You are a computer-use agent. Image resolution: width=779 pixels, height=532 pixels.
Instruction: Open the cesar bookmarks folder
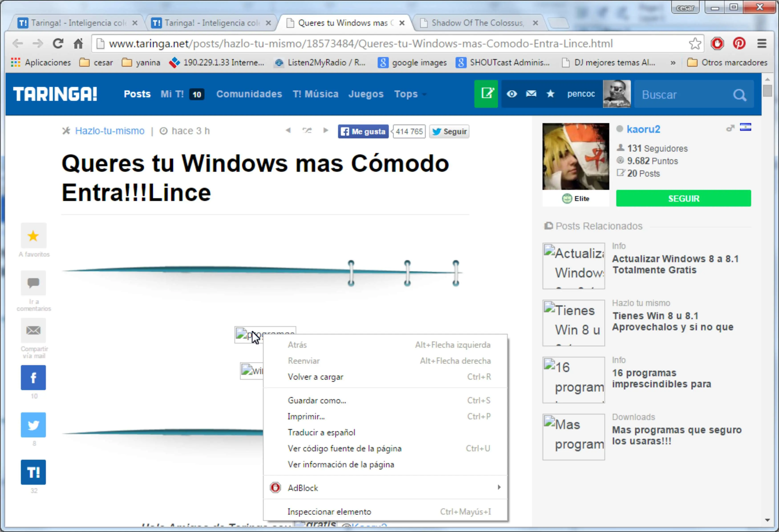coord(96,62)
